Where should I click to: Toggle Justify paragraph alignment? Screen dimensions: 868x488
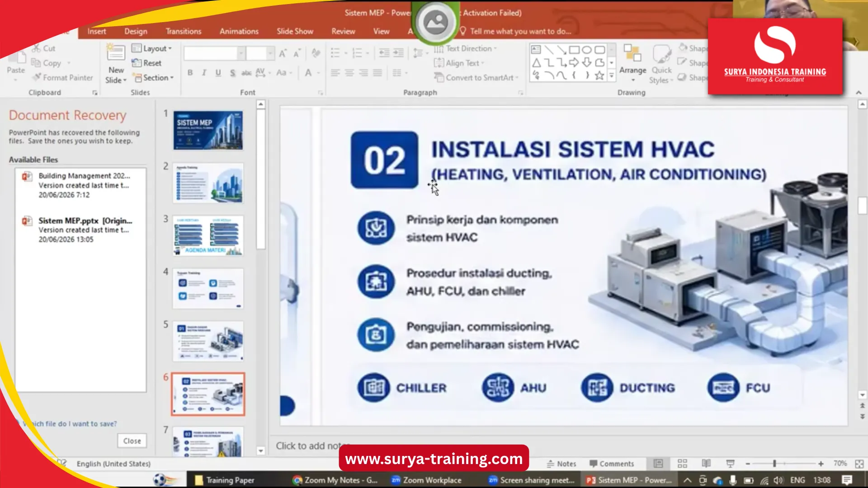377,73
